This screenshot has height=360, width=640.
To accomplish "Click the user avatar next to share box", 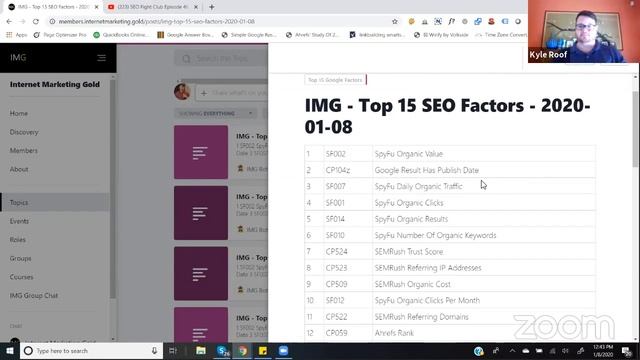I will tap(182, 91).
